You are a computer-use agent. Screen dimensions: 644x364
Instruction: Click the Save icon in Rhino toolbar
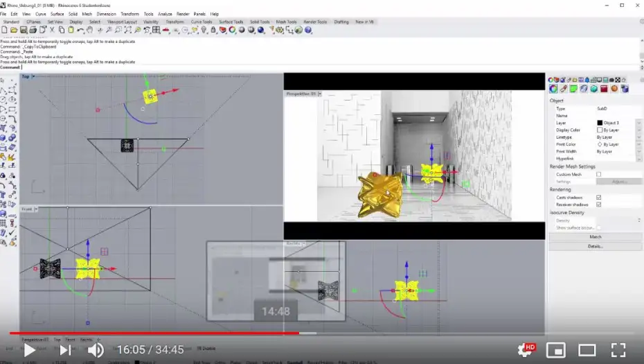[x=24, y=30]
